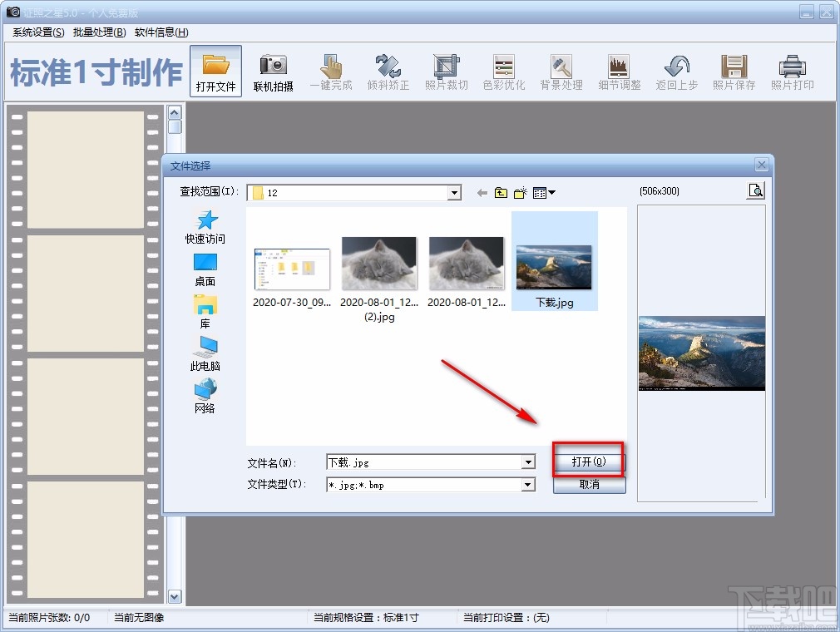Expand the 文件名 filename dropdown arrow
840x632 pixels.
528,462
